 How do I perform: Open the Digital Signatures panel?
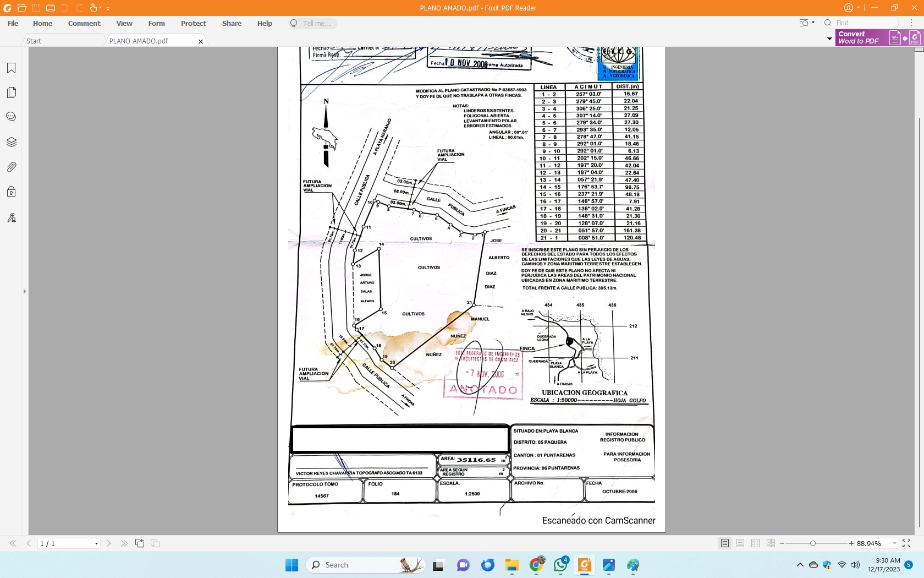(x=12, y=217)
